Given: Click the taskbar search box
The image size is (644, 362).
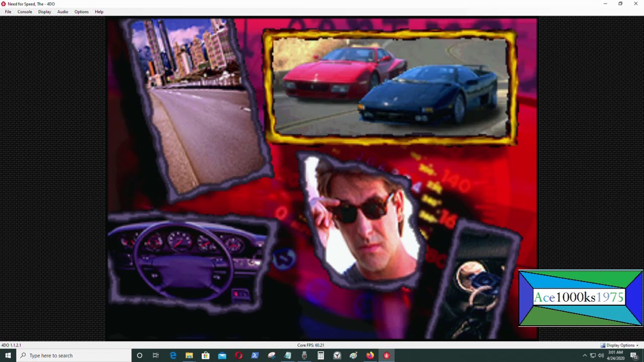Looking at the screenshot, I should tap(73, 355).
